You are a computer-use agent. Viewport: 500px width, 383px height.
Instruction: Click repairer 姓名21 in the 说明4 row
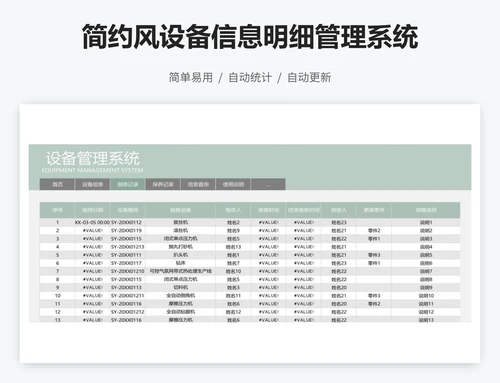[x=339, y=247]
